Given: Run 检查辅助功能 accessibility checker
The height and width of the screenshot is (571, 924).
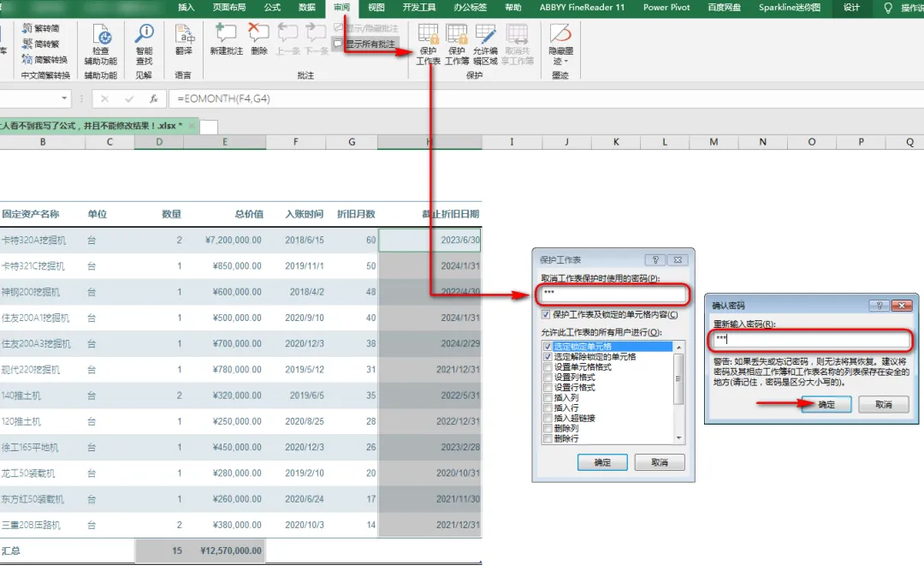Looking at the screenshot, I should tap(101, 45).
